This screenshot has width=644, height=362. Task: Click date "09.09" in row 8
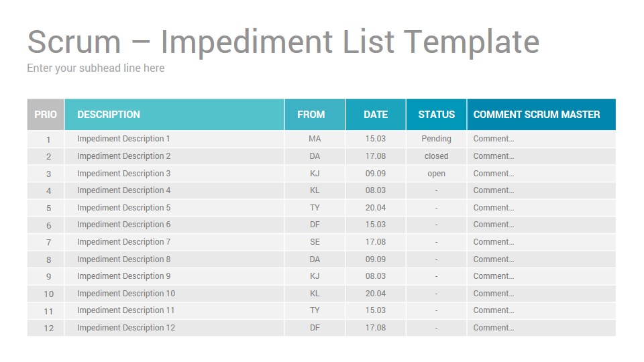tap(376, 259)
